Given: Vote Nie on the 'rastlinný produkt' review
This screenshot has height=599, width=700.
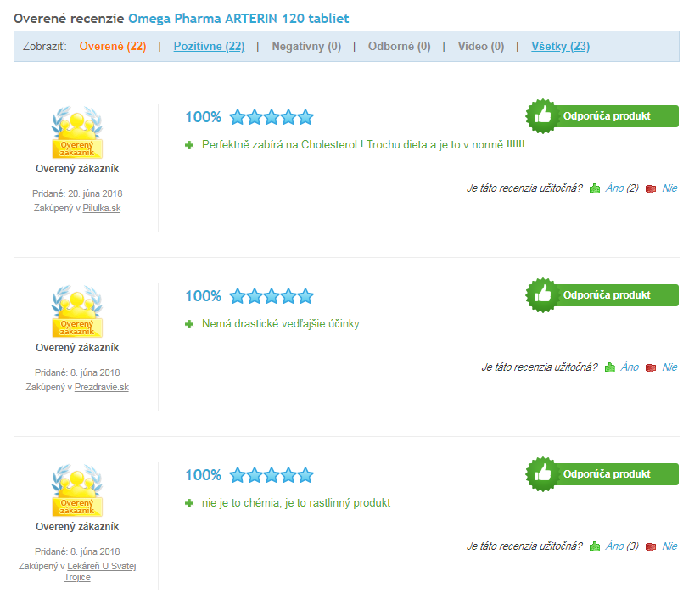Looking at the screenshot, I should 669,546.
